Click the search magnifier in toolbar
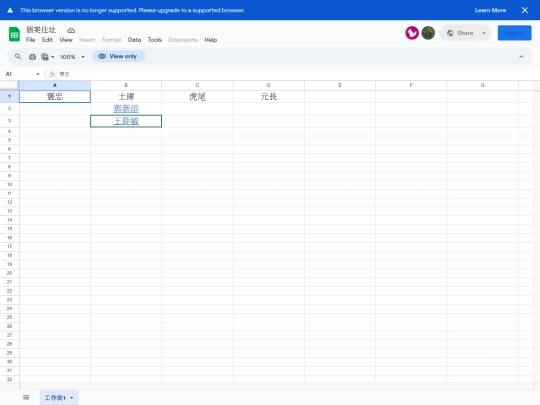The width and height of the screenshot is (540, 405). 18,56
